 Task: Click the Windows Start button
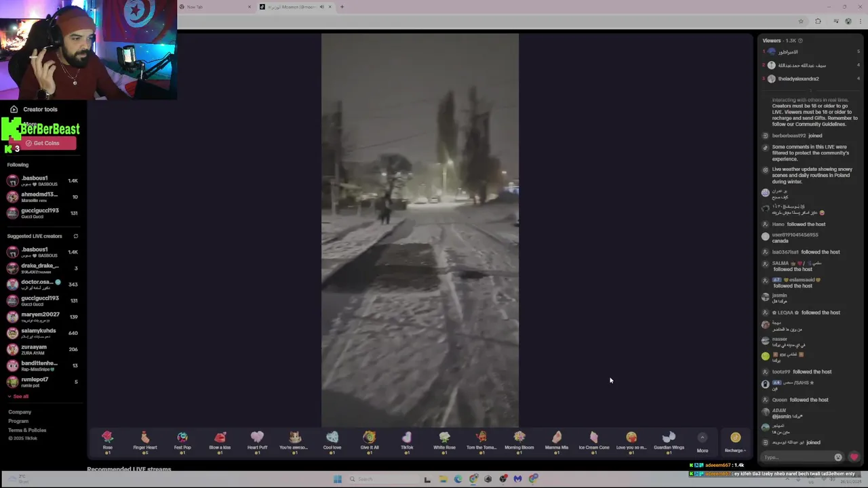tap(337, 479)
